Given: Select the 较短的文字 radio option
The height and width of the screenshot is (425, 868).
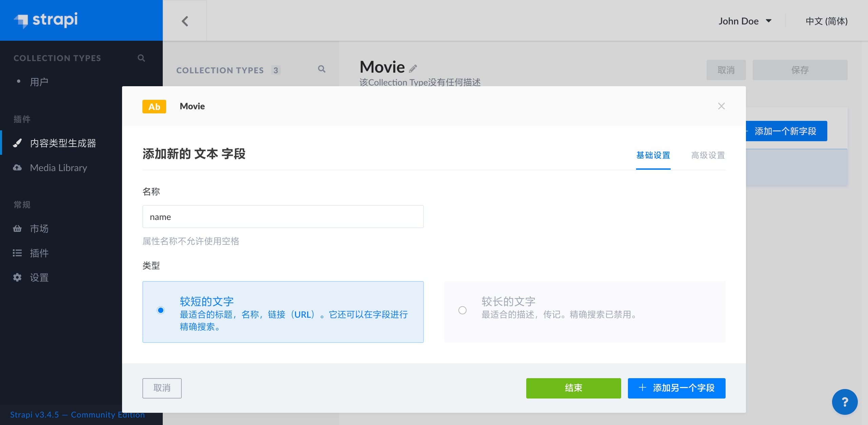Looking at the screenshot, I should (x=161, y=310).
